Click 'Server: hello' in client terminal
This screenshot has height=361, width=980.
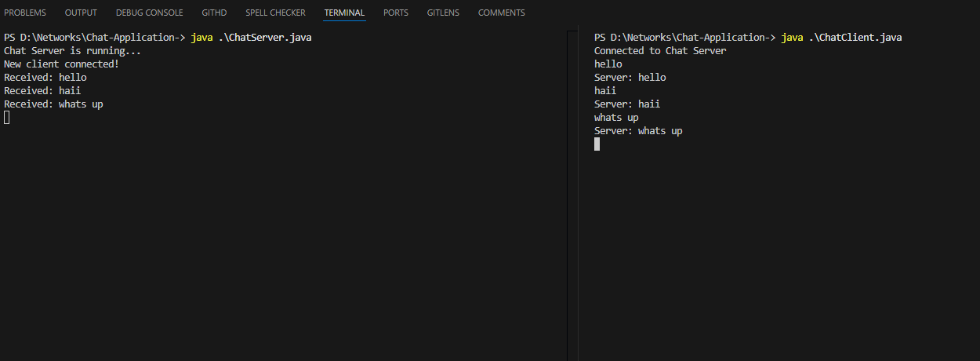[x=630, y=78]
